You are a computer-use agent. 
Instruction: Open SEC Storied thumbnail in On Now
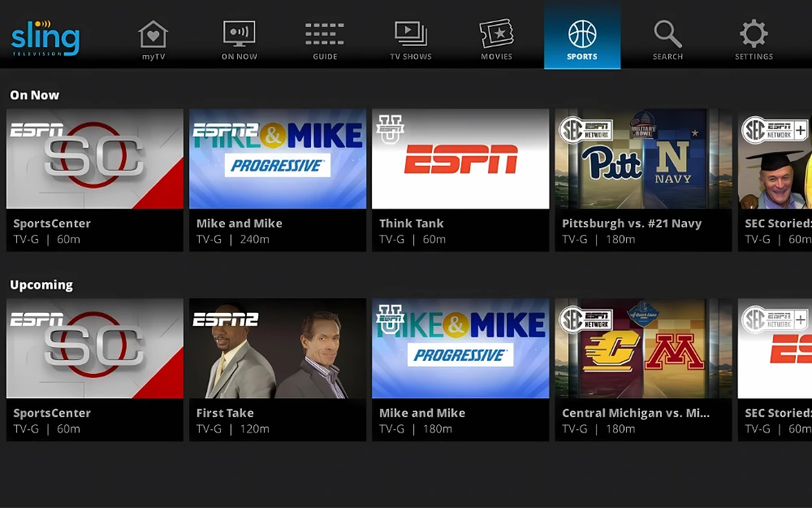pyautogui.click(x=775, y=158)
